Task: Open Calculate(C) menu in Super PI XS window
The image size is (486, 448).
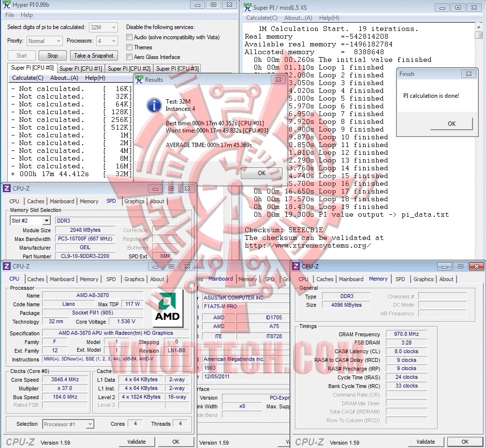Action: point(262,18)
